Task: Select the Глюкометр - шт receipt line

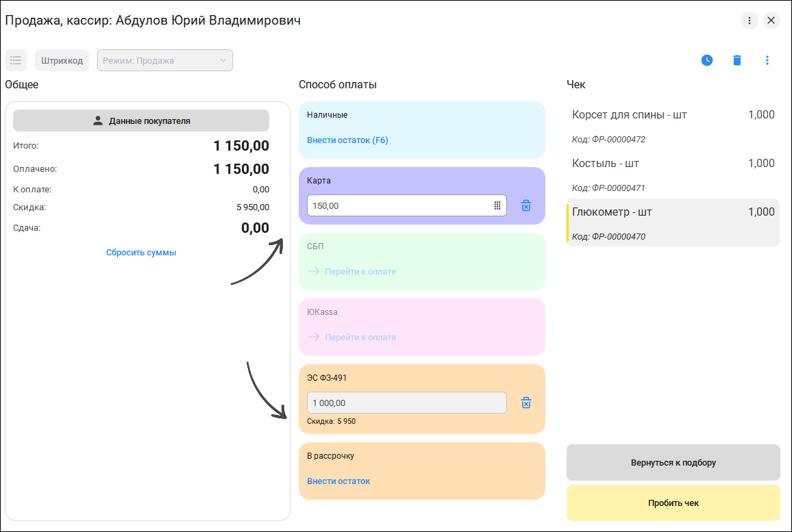Action: click(x=673, y=223)
